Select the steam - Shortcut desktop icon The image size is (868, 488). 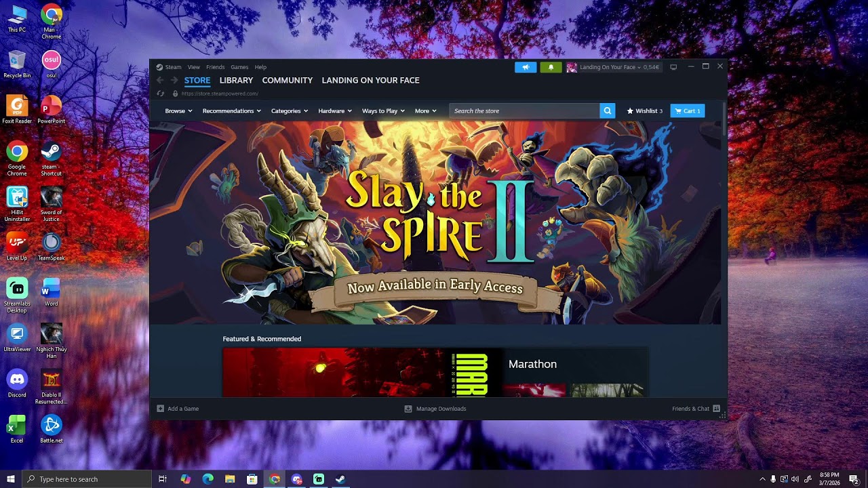52,159
